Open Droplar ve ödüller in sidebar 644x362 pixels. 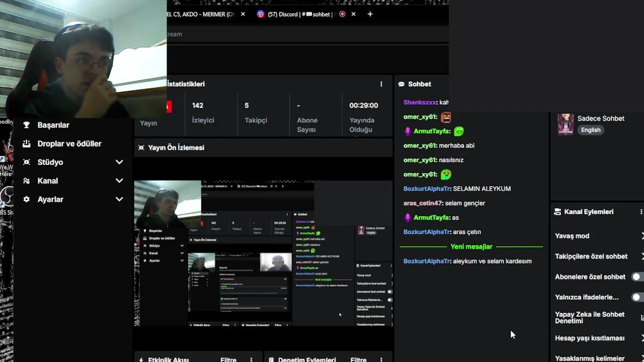click(x=69, y=143)
